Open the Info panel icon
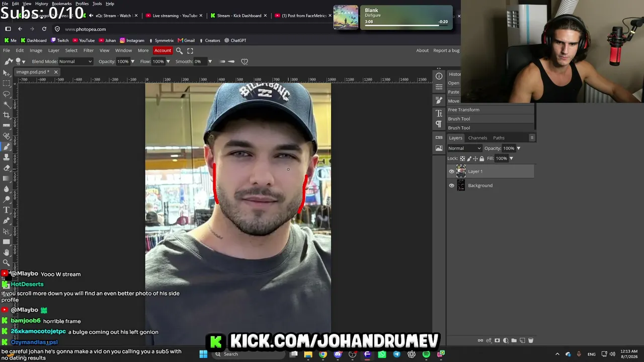 [439, 76]
